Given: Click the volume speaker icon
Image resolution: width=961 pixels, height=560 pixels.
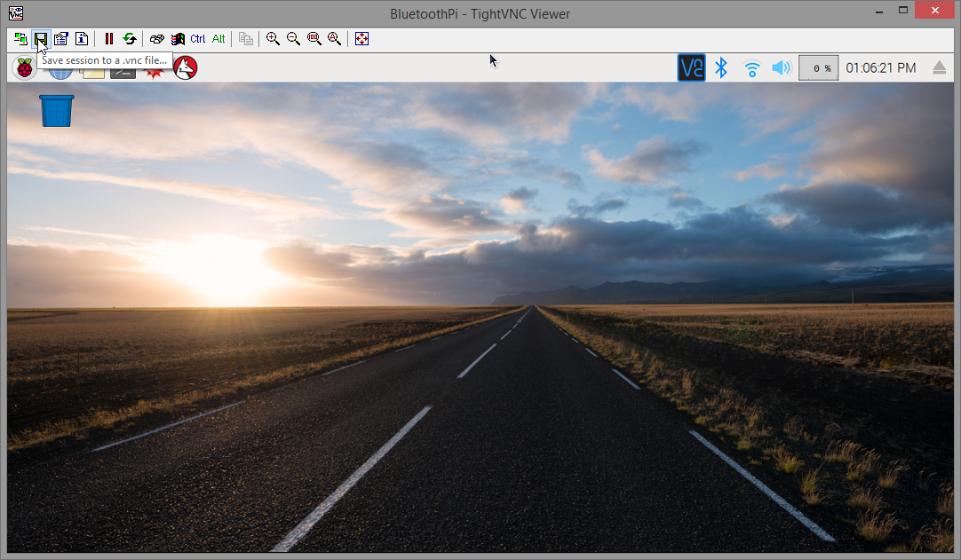Looking at the screenshot, I should click(782, 67).
